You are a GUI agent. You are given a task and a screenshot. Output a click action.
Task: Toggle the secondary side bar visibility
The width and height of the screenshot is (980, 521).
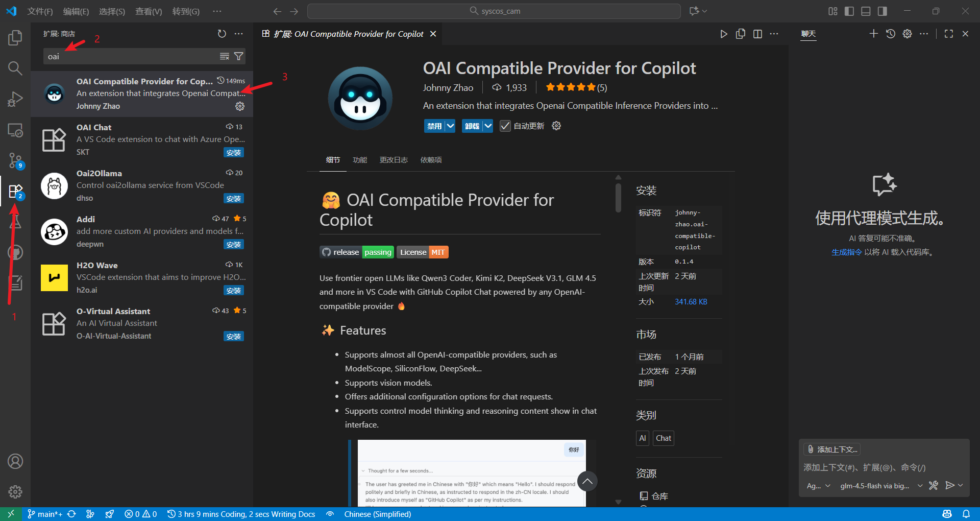882,11
